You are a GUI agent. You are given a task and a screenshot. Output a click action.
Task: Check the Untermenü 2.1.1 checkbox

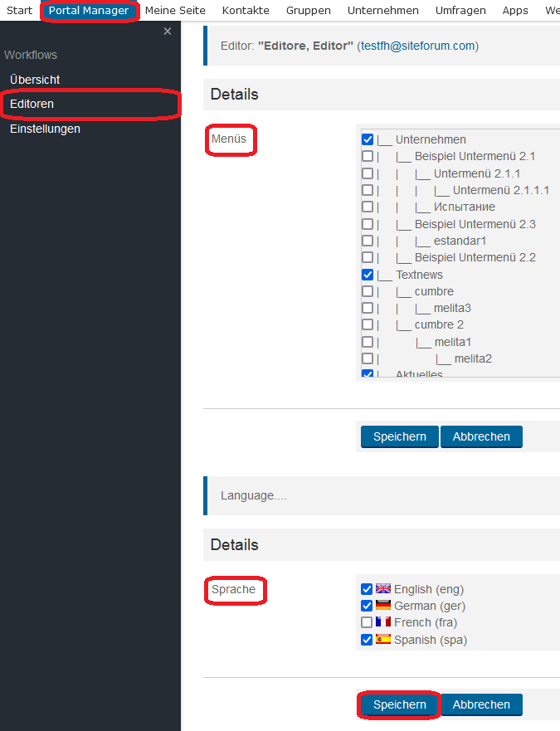(x=368, y=173)
